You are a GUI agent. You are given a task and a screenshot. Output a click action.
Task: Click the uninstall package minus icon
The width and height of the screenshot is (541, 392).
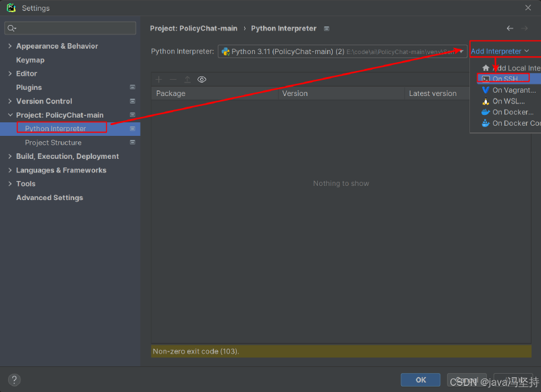[173, 80]
